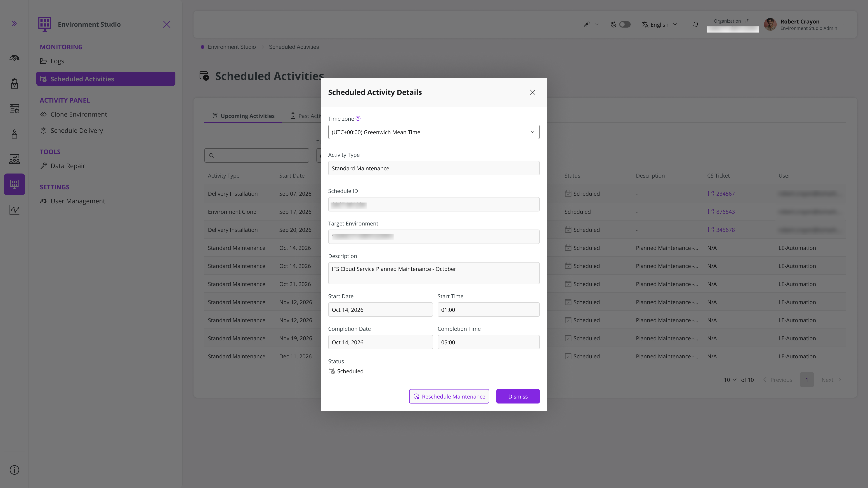868x488 pixels.
Task: Dismiss the activity details dialog
Action: coord(518,396)
